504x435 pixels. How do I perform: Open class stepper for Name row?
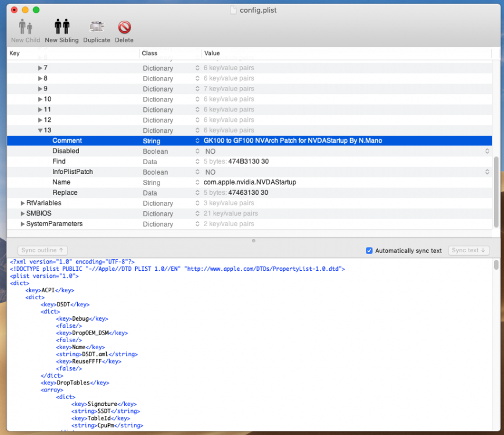(197, 182)
